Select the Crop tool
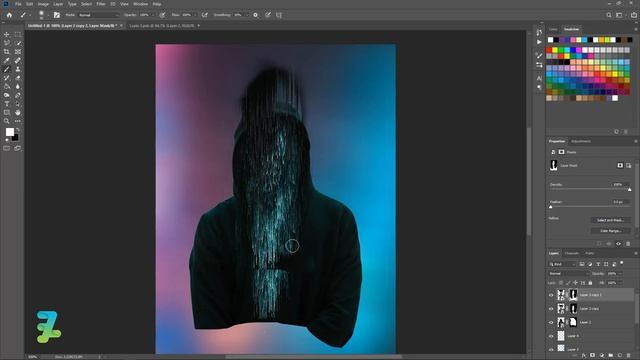Image resolution: width=640 pixels, height=360 pixels. pyautogui.click(x=7, y=52)
